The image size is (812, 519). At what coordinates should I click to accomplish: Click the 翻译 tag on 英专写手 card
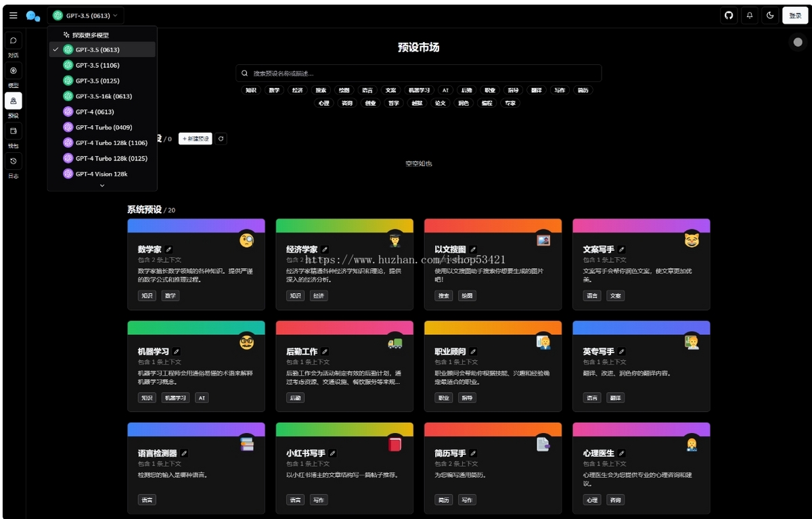[615, 398]
